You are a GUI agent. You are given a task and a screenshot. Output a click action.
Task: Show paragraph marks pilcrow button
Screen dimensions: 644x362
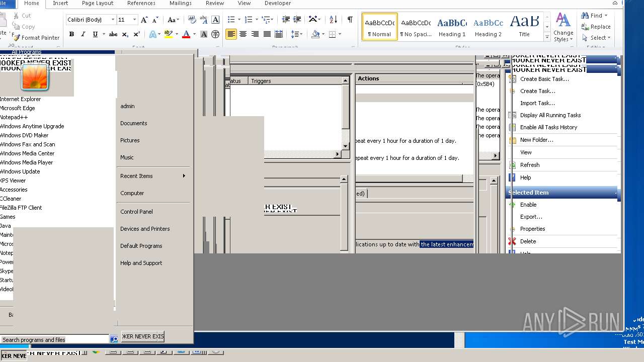(350, 20)
